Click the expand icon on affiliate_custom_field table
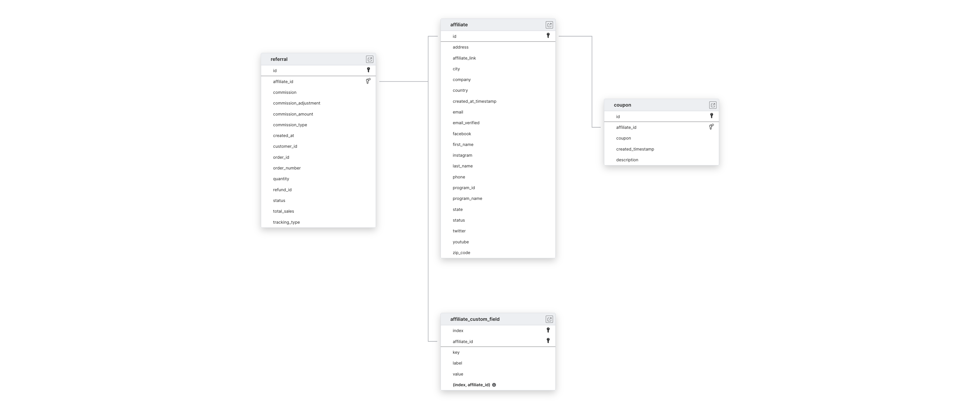The image size is (980, 409). point(549,319)
